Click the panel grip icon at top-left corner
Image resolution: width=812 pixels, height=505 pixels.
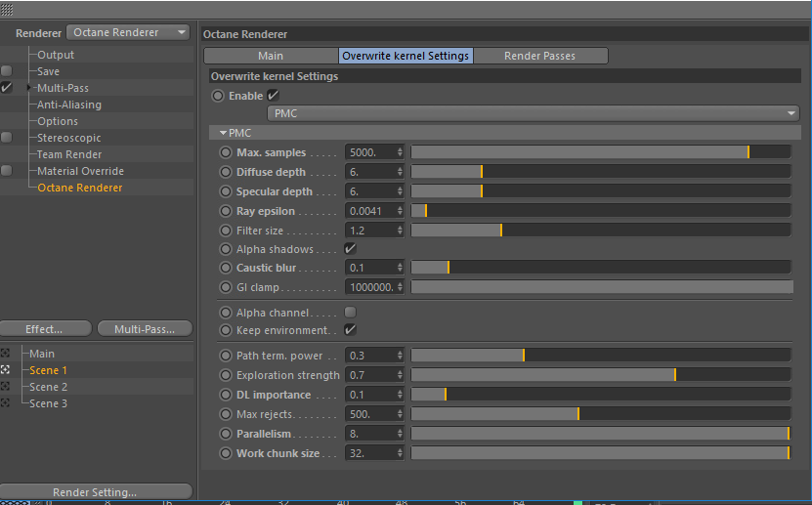(7, 10)
